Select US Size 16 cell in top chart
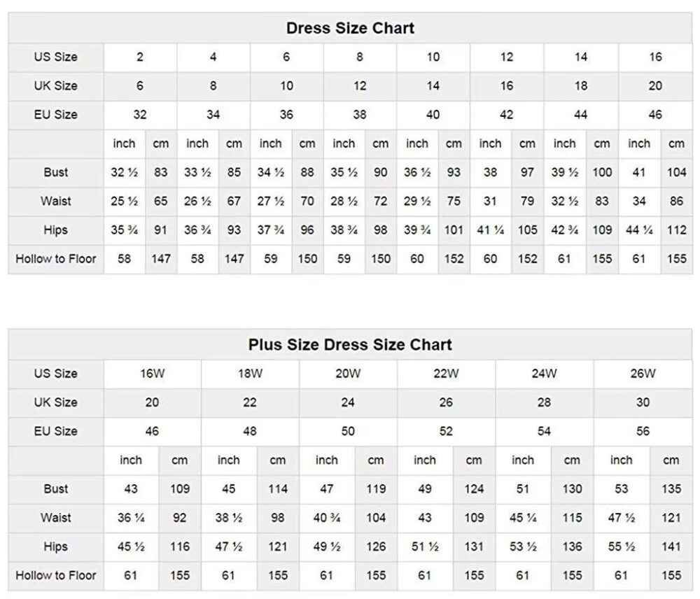Screen dimensions: 700x599 click(x=655, y=57)
